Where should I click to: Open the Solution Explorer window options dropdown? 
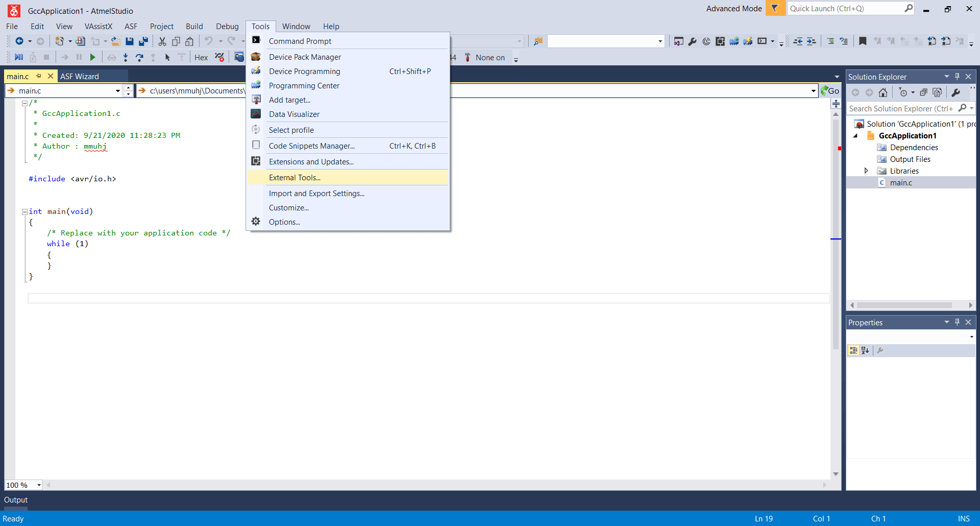click(x=947, y=77)
